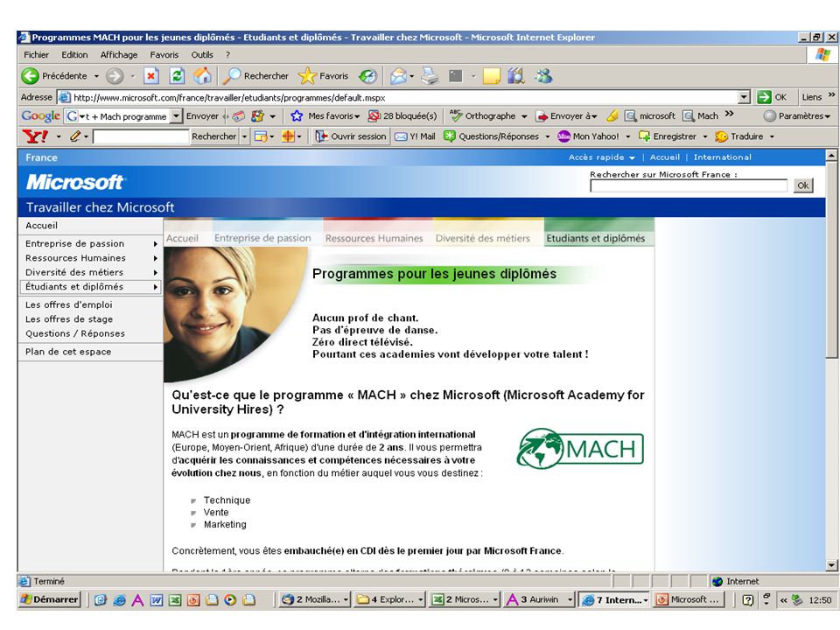Open the Démarrer start button
Screen dimensions: 840x630
coord(49,599)
